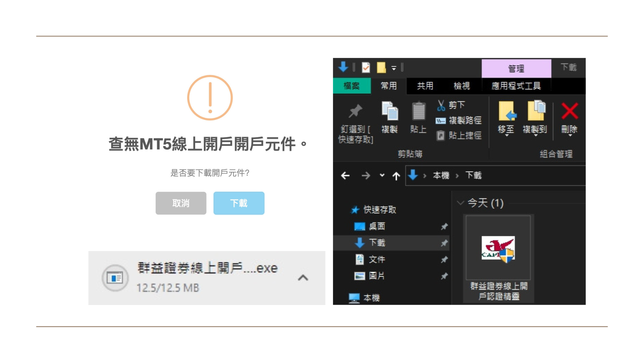Select the 群益證券線上開戶認證精靈 file thumbnail
This screenshot has width=644, height=362.
tap(498, 248)
